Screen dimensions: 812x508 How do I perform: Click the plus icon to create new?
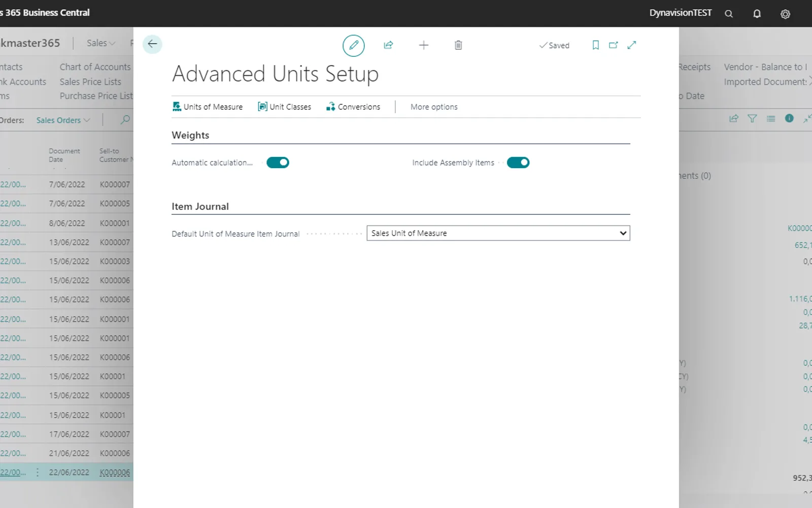click(x=424, y=45)
